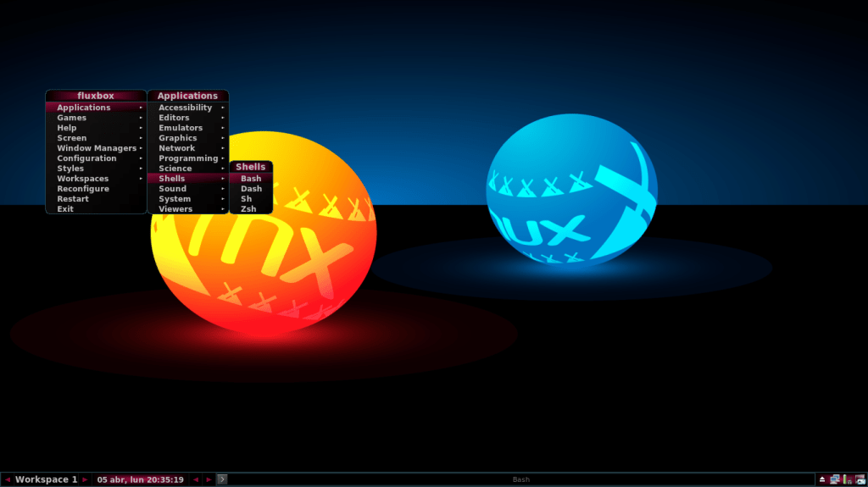The width and height of the screenshot is (868, 487).
Task: Click the eject icon in system tray
Action: pyautogui.click(x=821, y=479)
